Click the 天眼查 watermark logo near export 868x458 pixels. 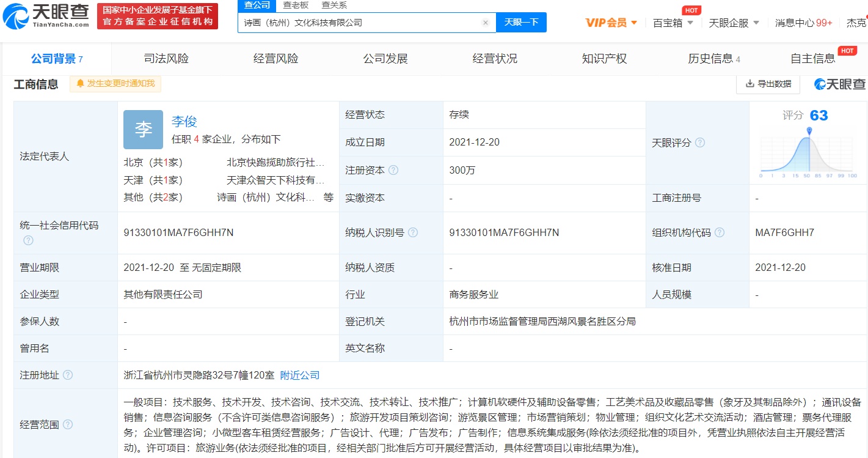840,84
